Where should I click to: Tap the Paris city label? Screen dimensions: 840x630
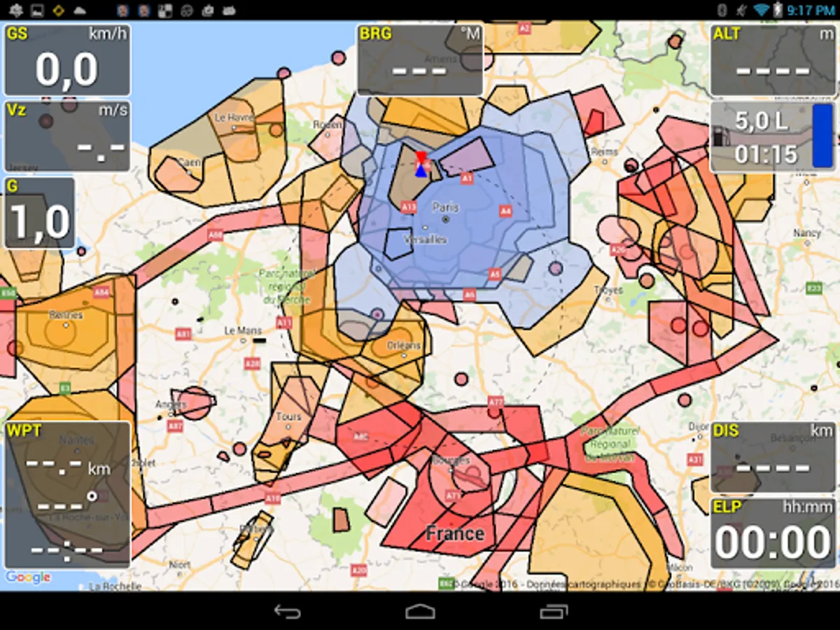click(x=445, y=207)
